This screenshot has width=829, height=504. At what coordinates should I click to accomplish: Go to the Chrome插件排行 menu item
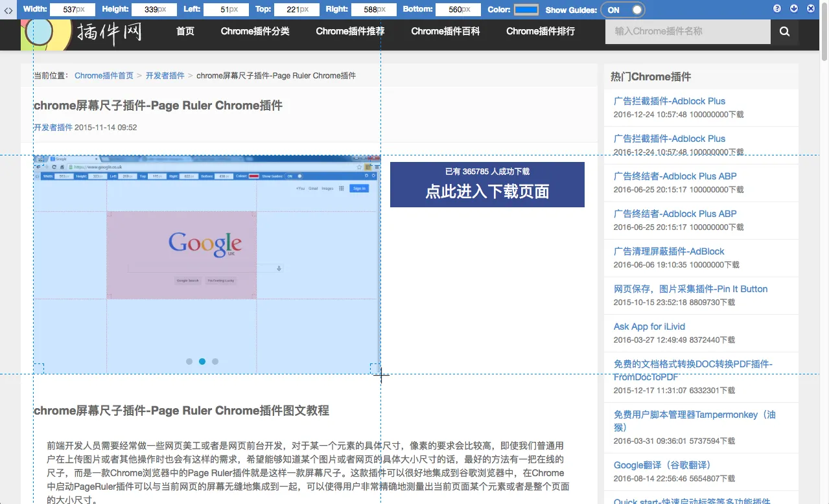tap(540, 31)
